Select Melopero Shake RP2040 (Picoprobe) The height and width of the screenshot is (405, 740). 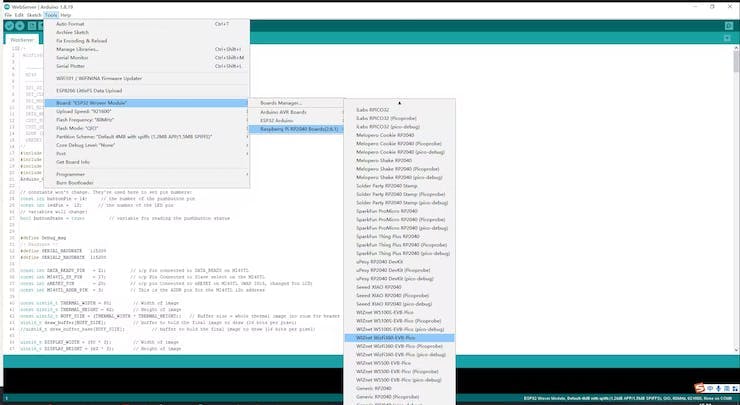coord(399,169)
